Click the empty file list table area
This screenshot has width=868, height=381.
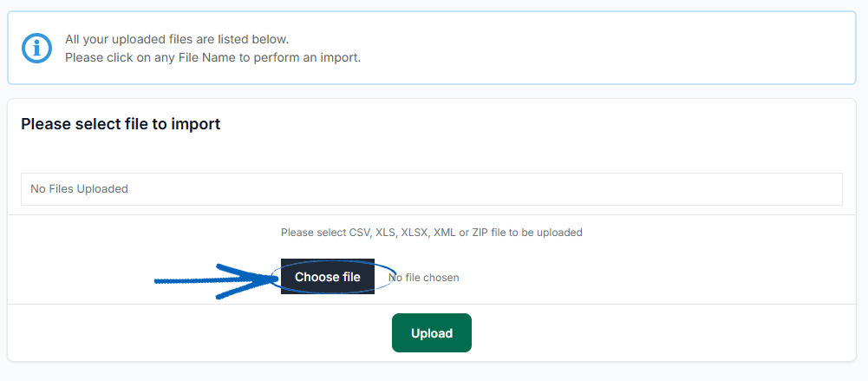coord(432,189)
